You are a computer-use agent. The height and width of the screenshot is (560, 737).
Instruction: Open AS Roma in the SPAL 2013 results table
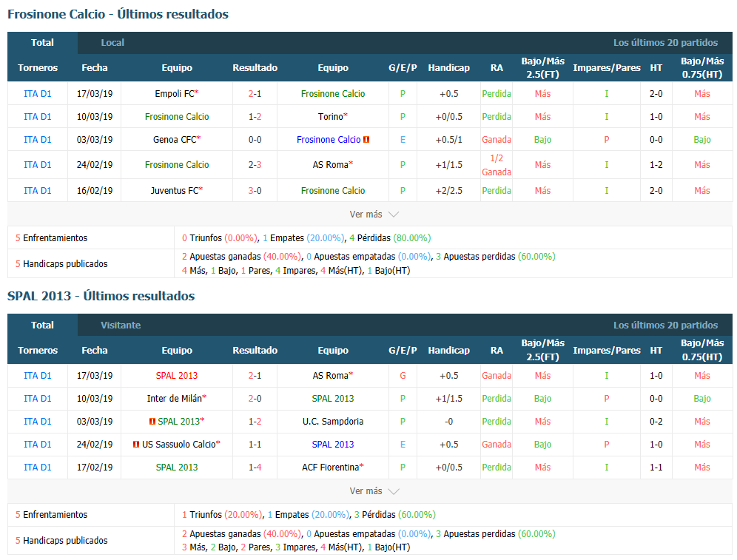331,376
